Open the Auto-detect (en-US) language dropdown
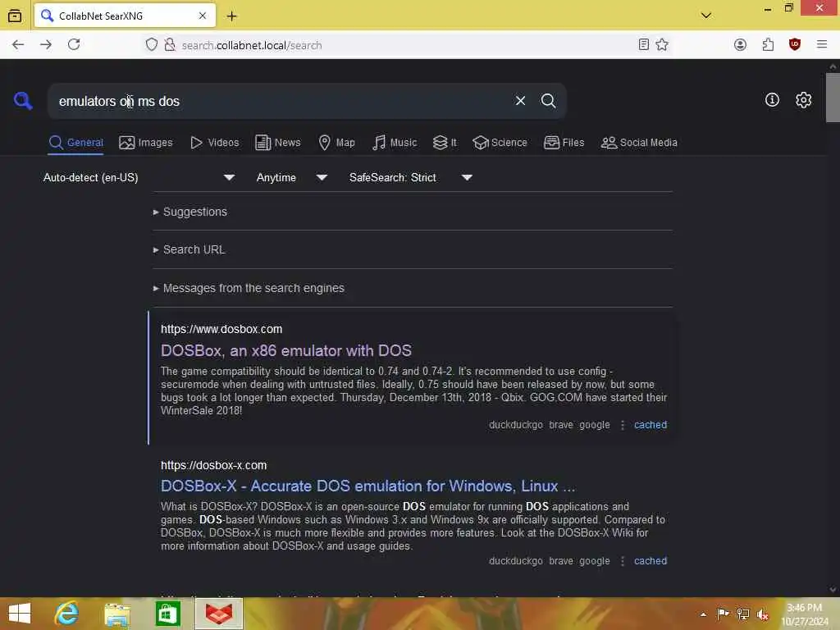Image resolution: width=840 pixels, height=630 pixels. (139, 177)
